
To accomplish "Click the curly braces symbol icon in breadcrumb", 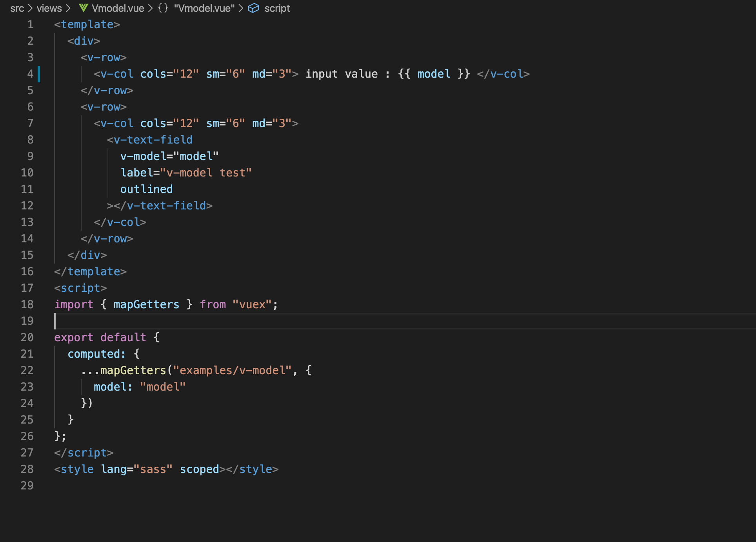I will (163, 8).
